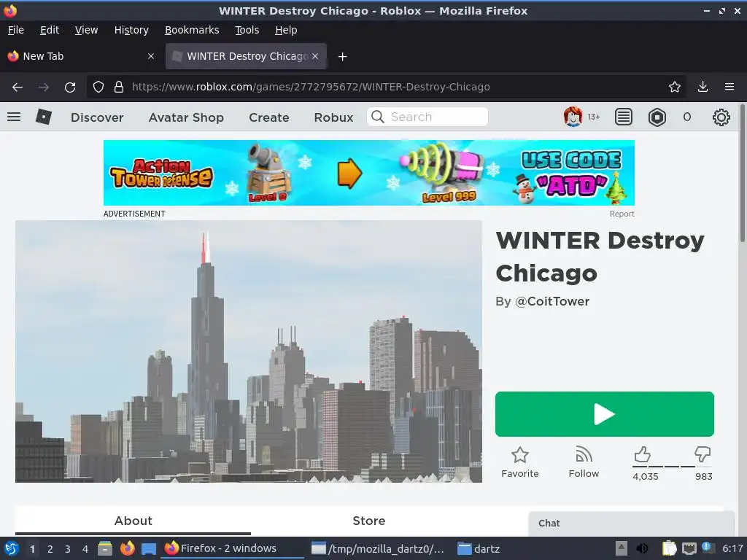The height and width of the screenshot is (560, 747).
Task: Switch to workspace 3
Action: pyautogui.click(x=68, y=549)
